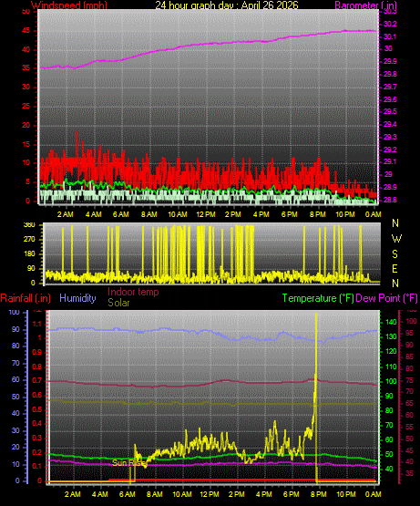Click the "24 hour graph day : April 26 2026" title
This screenshot has width=420, height=506.
point(227,5)
